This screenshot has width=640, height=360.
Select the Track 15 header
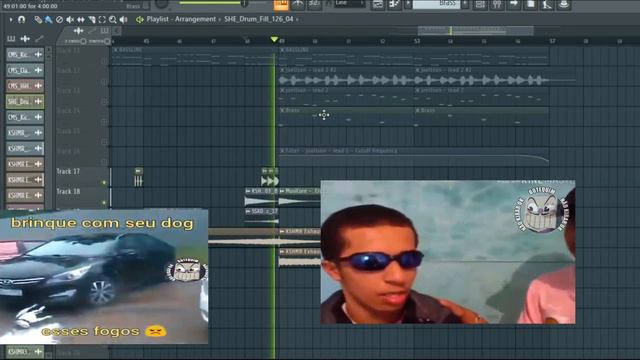tap(82, 137)
